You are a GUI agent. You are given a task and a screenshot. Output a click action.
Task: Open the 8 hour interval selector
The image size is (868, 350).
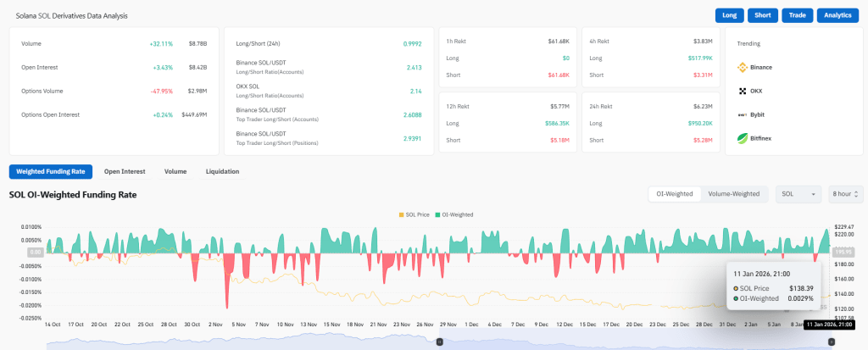[x=845, y=194]
